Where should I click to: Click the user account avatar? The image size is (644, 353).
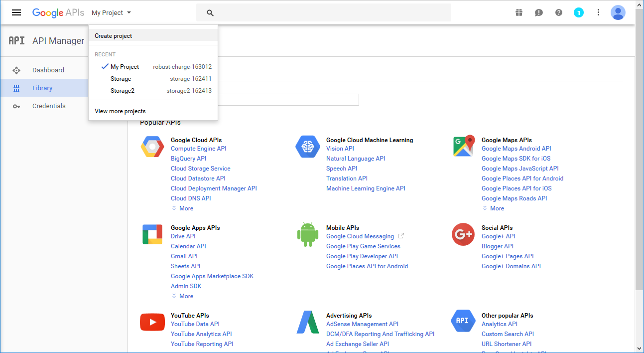(618, 12)
